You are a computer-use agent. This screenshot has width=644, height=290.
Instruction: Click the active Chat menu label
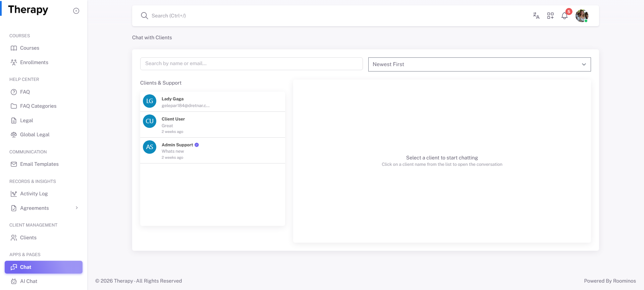click(25, 267)
